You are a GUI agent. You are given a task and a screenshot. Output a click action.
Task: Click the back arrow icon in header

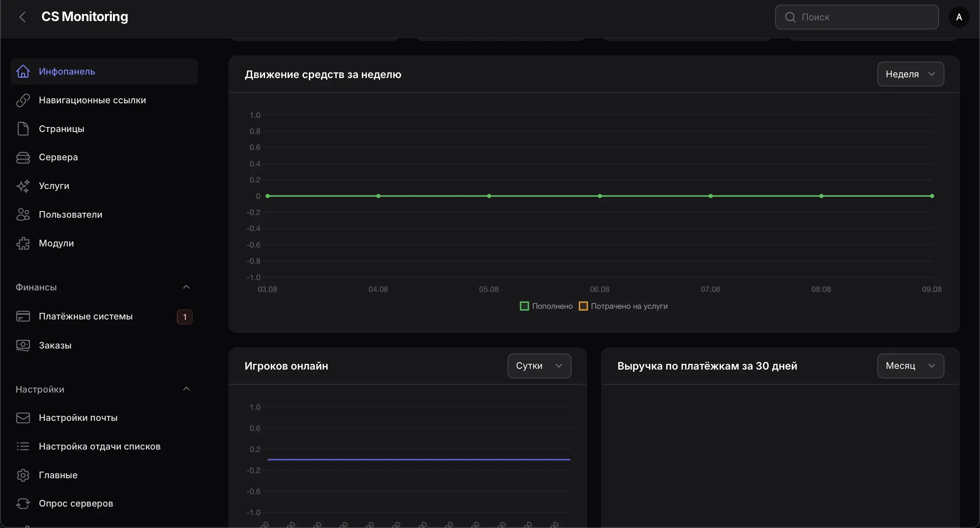click(x=23, y=17)
